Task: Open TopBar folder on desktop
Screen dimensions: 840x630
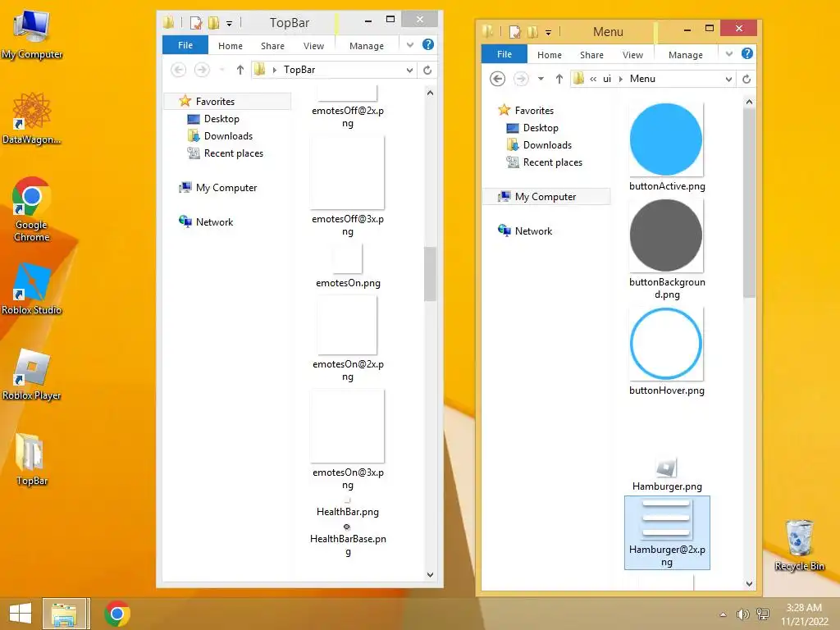Action: [x=32, y=459]
